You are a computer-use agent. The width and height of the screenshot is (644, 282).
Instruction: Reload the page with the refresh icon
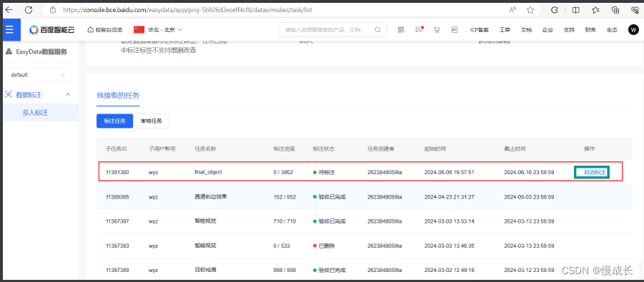pyautogui.click(x=29, y=10)
